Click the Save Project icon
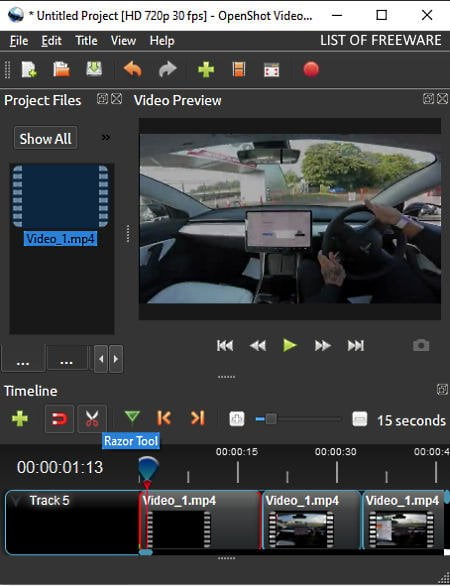 pos(94,69)
